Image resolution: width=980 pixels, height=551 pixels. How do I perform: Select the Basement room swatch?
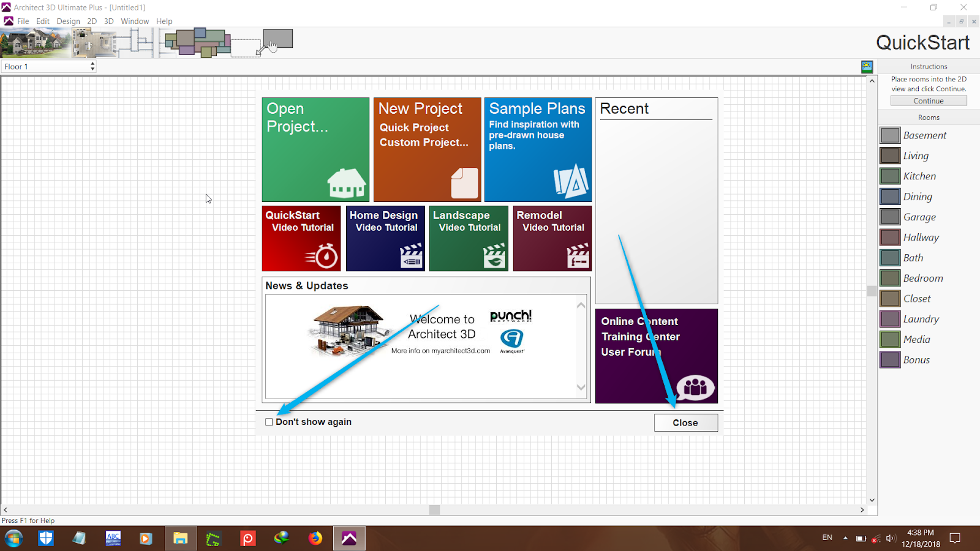[890, 135]
